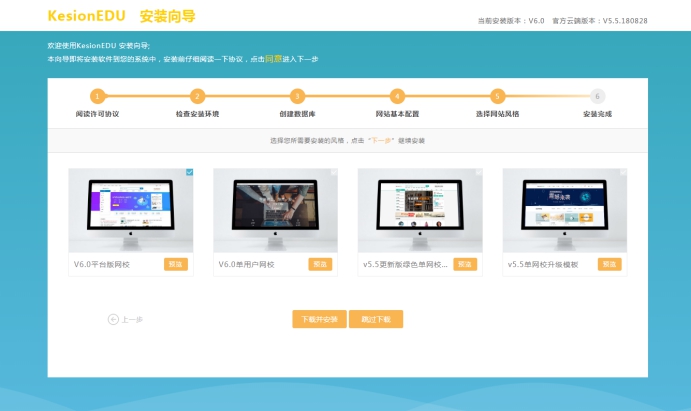Select the v5.5更新版绿色单网校 thumbnail image
This screenshot has height=411, width=691.
(x=420, y=210)
